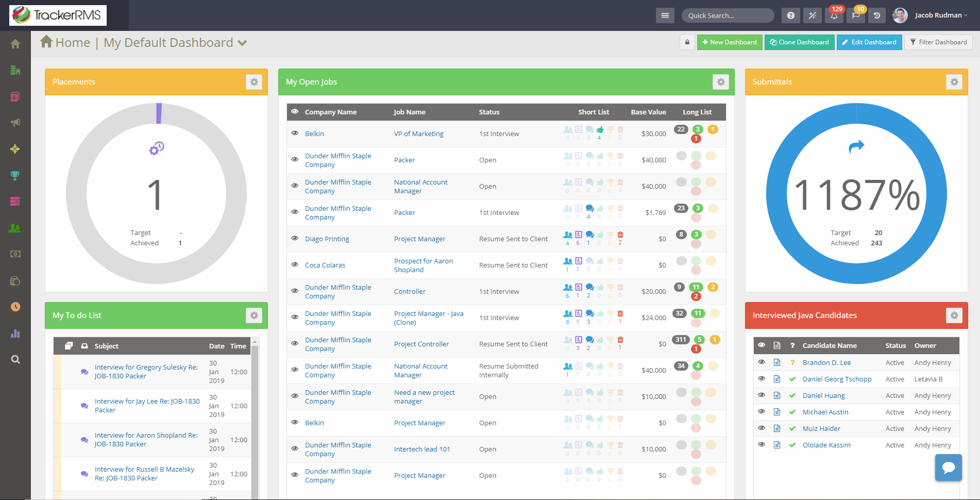
Task: Open the contacts book icon in sidebar
Action: coord(15,96)
